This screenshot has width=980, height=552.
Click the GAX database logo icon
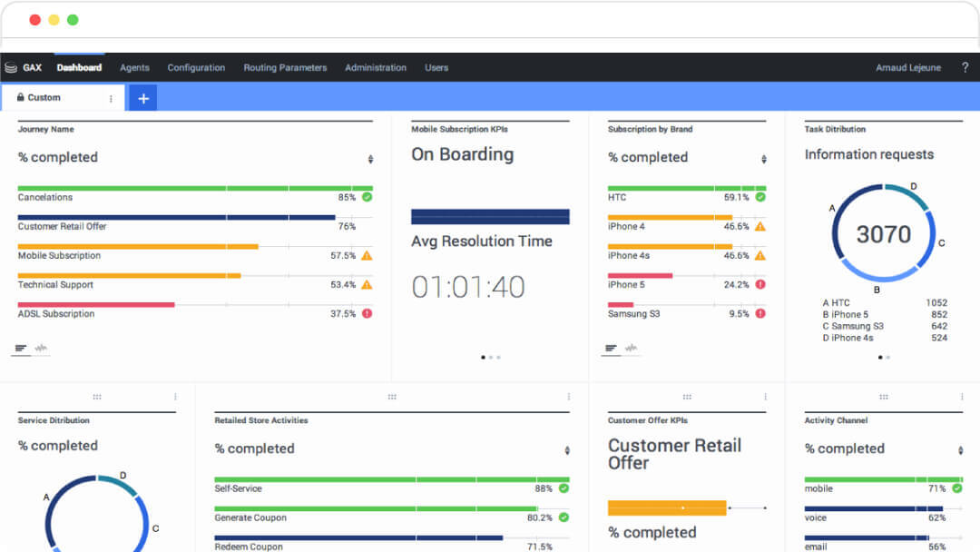click(x=11, y=67)
